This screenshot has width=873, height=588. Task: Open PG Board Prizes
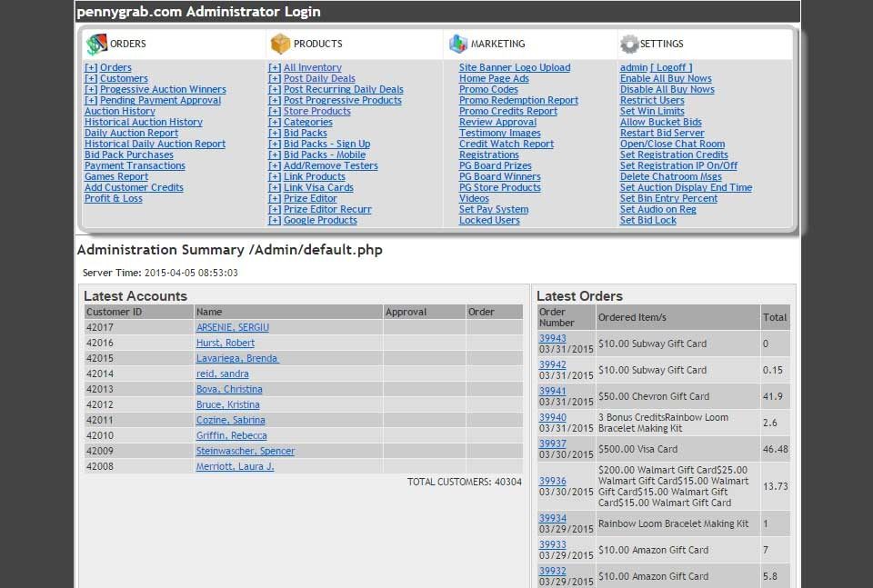(x=496, y=165)
